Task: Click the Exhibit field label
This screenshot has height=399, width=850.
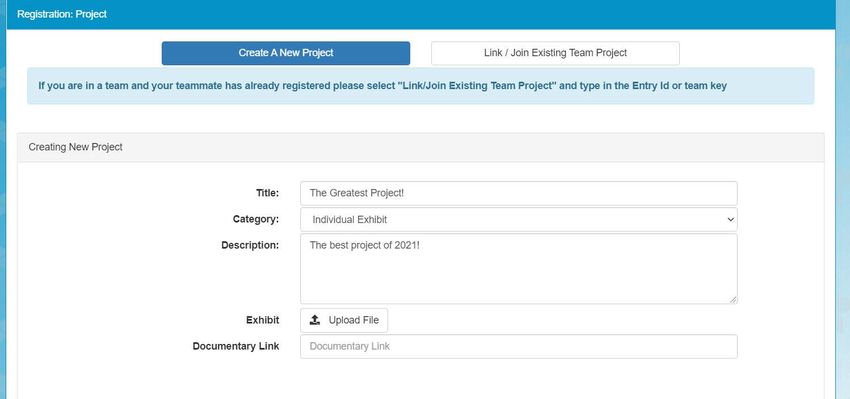Action: [262, 320]
